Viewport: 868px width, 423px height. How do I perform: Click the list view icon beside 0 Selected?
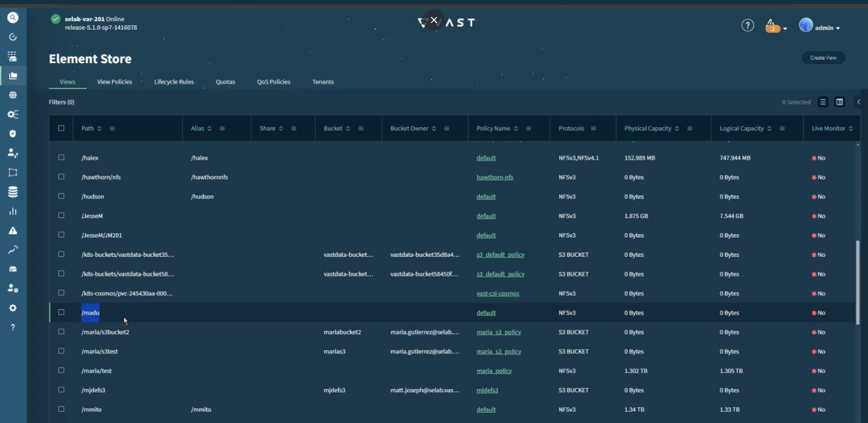(x=823, y=102)
